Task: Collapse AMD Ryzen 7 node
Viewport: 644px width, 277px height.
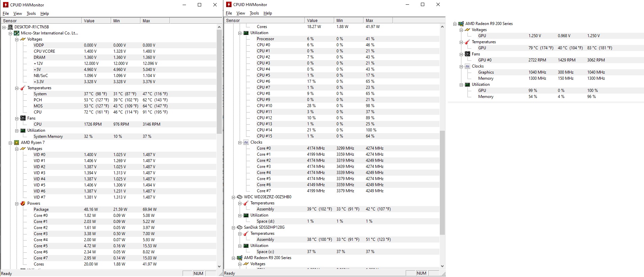Action: point(10,143)
